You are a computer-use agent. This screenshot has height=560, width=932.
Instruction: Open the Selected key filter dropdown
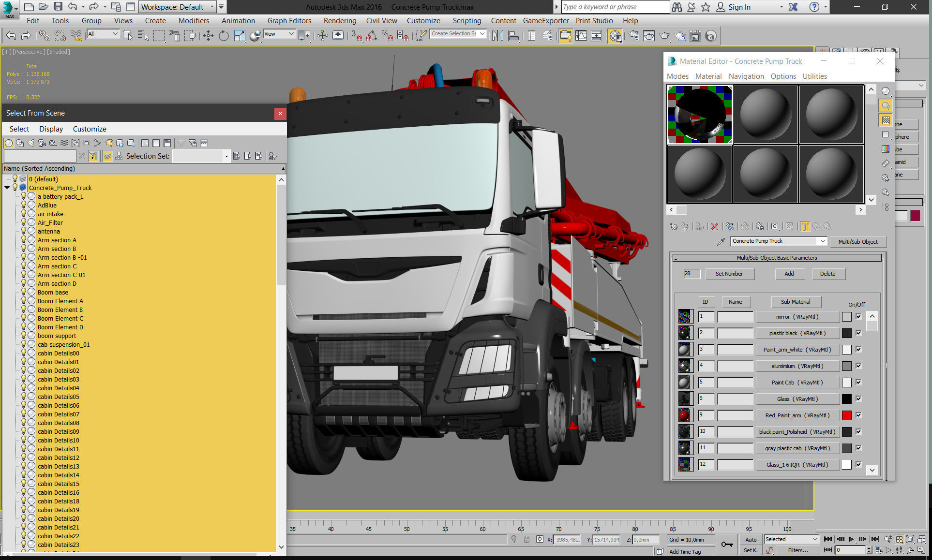(x=791, y=539)
